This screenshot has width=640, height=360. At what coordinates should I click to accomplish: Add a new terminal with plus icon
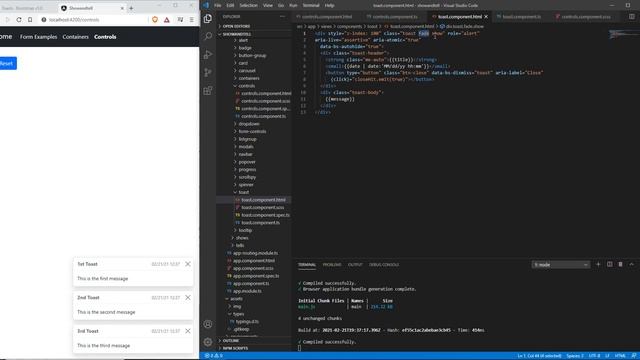[x=598, y=264]
